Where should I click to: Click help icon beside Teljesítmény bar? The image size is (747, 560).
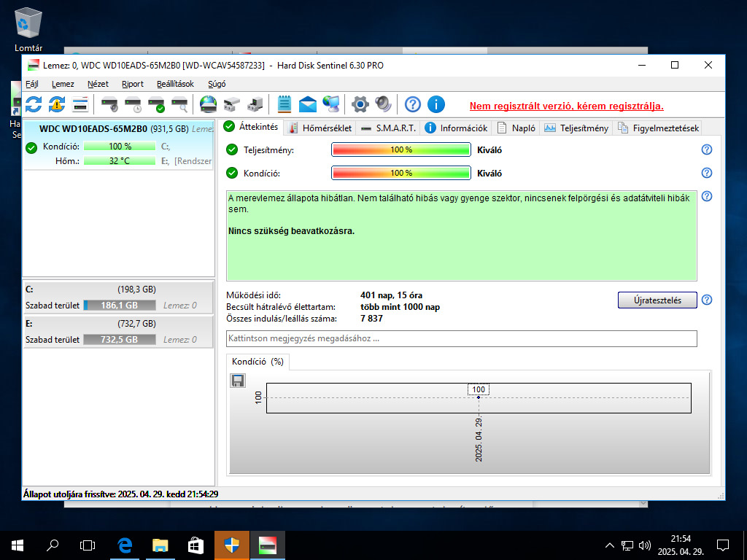click(x=707, y=149)
